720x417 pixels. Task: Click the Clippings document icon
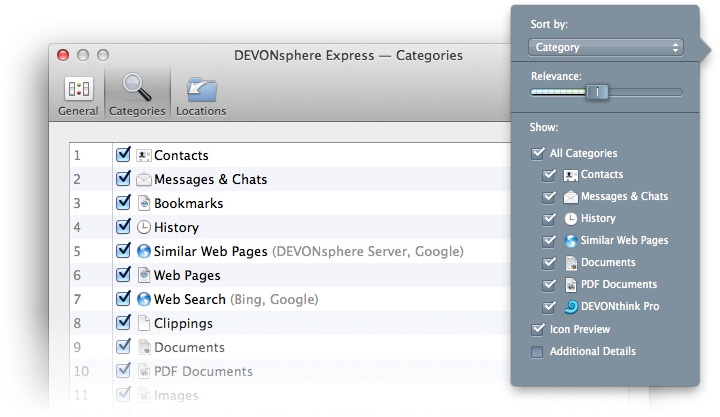click(143, 323)
